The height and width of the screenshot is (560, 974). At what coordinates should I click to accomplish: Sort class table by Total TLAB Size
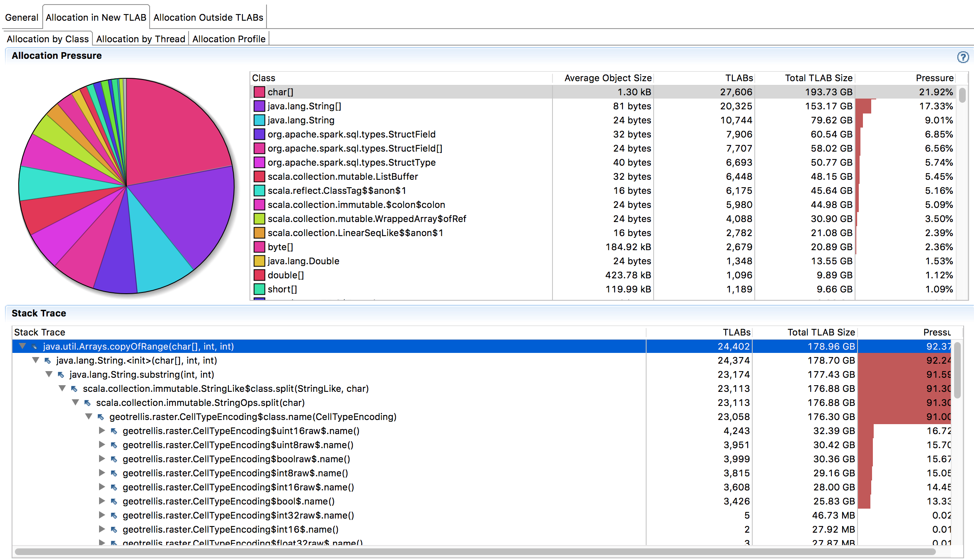click(x=818, y=78)
